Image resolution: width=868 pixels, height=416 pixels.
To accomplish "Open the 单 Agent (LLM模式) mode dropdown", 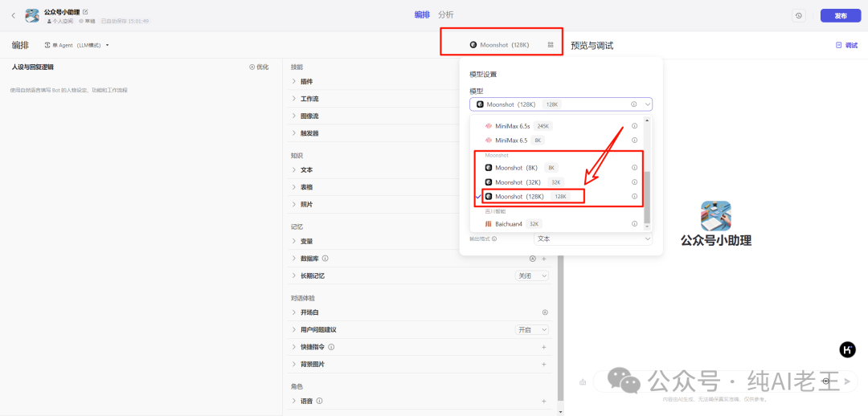I will 77,45.
